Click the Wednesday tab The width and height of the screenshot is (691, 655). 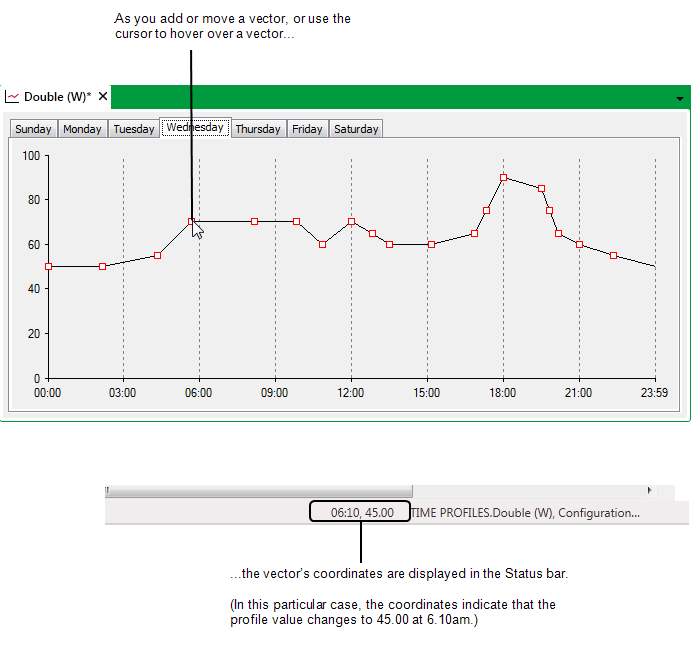[x=195, y=128]
